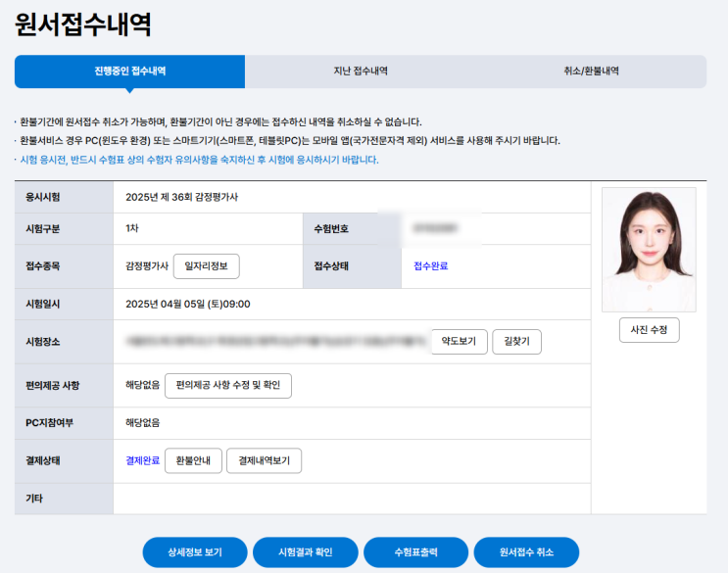
Task: Click the blurred 수험번호 value
Action: point(435,228)
